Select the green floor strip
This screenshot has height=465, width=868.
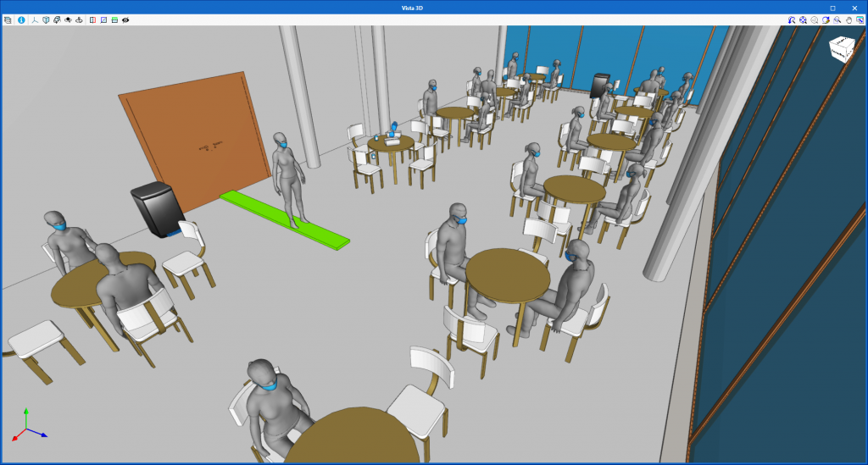285,220
